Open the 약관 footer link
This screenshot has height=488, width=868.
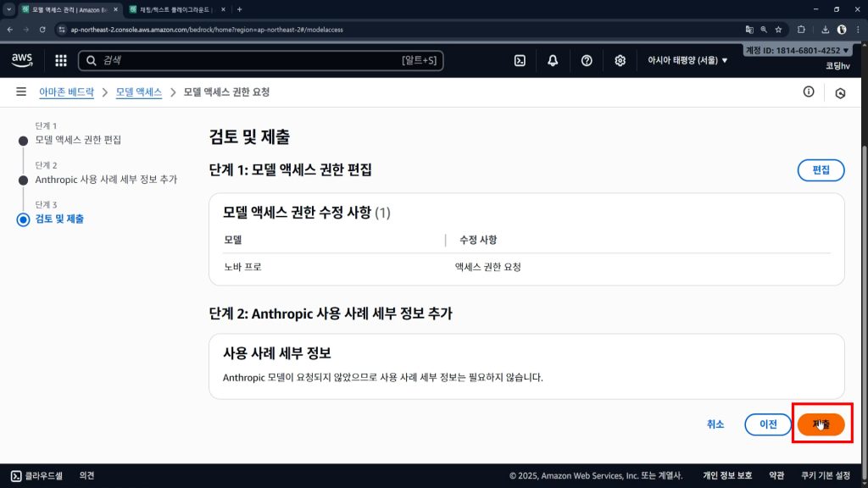click(776, 476)
